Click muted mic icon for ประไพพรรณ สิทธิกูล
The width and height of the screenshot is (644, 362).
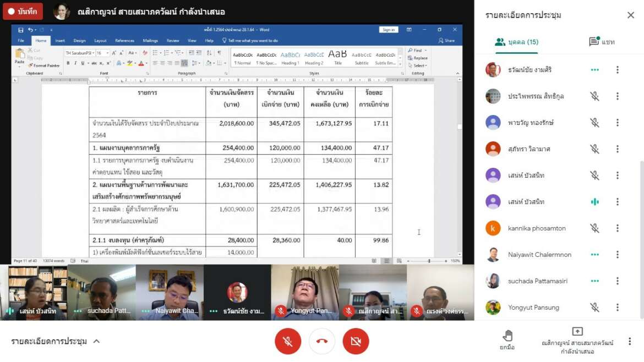click(x=594, y=96)
